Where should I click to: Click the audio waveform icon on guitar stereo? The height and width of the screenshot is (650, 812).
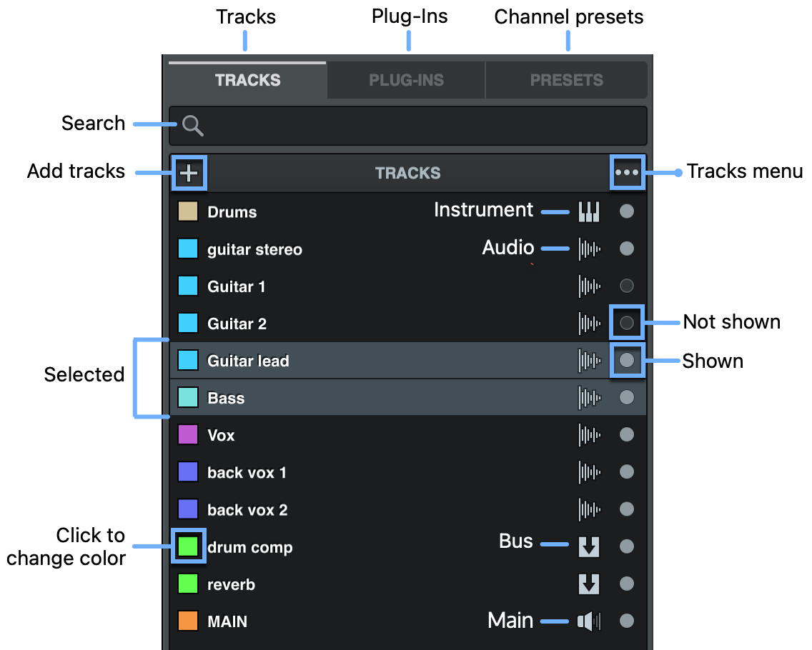[x=588, y=249]
